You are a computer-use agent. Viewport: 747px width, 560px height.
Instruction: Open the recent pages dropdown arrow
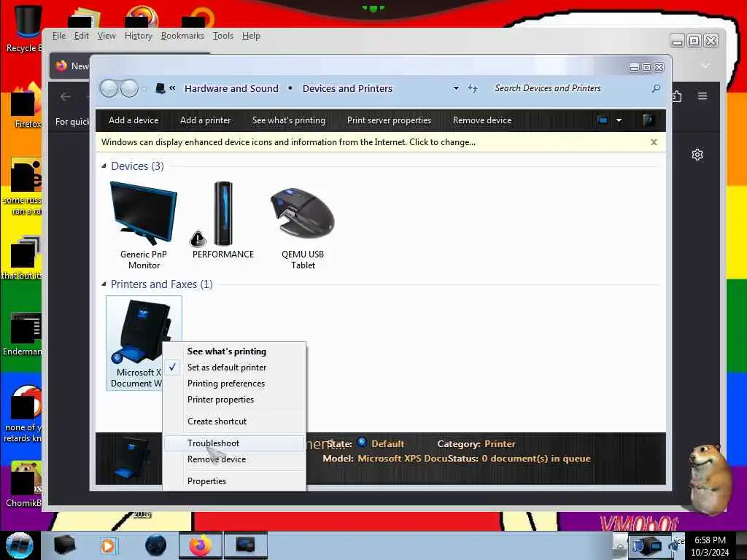click(x=144, y=88)
